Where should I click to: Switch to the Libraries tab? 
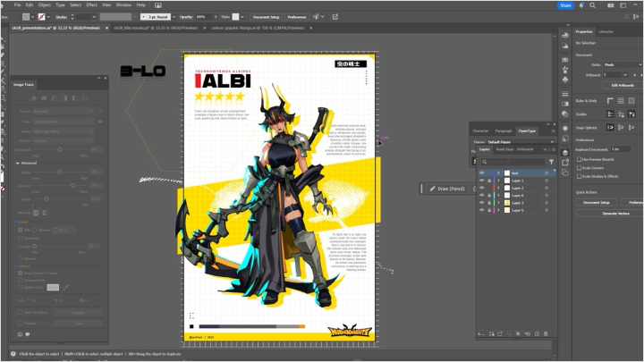click(x=606, y=31)
